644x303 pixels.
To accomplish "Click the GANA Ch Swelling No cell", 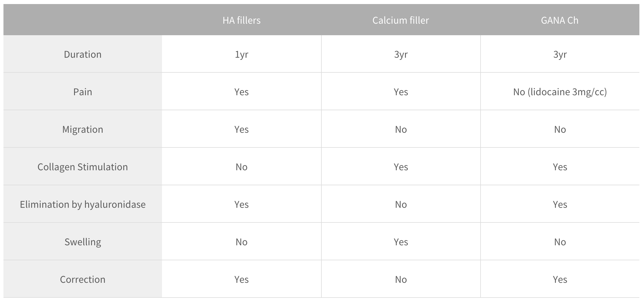I will pos(560,242).
